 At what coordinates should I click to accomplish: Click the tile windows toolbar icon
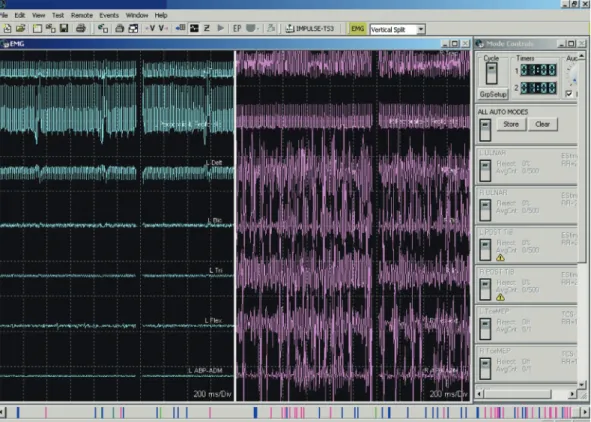point(133,28)
